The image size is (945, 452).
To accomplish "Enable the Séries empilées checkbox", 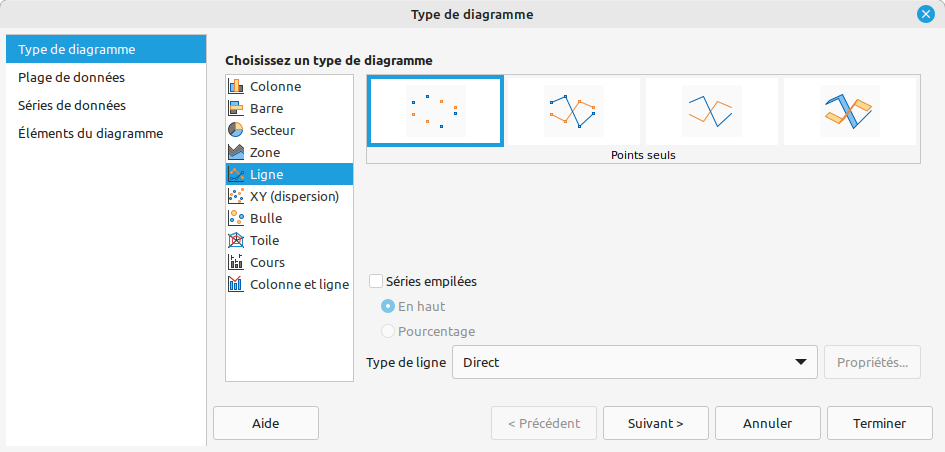I will click(376, 282).
